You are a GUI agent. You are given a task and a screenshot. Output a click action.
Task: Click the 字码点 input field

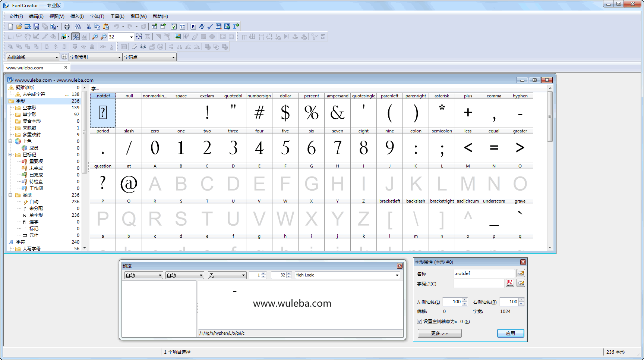point(479,284)
